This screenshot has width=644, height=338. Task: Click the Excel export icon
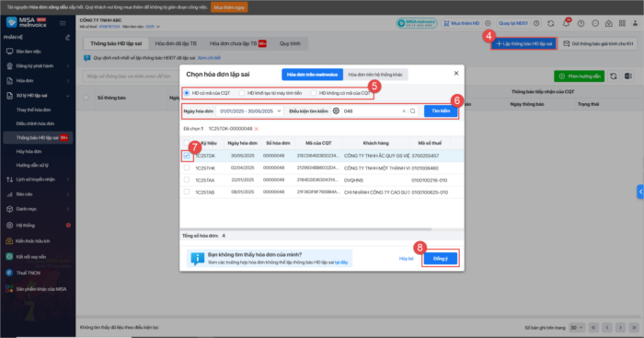pyautogui.click(x=628, y=76)
